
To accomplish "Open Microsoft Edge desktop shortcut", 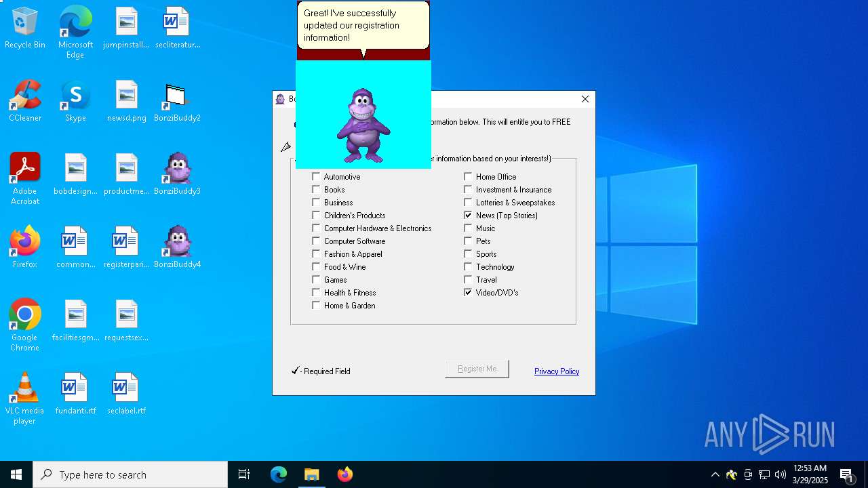I will (75, 33).
